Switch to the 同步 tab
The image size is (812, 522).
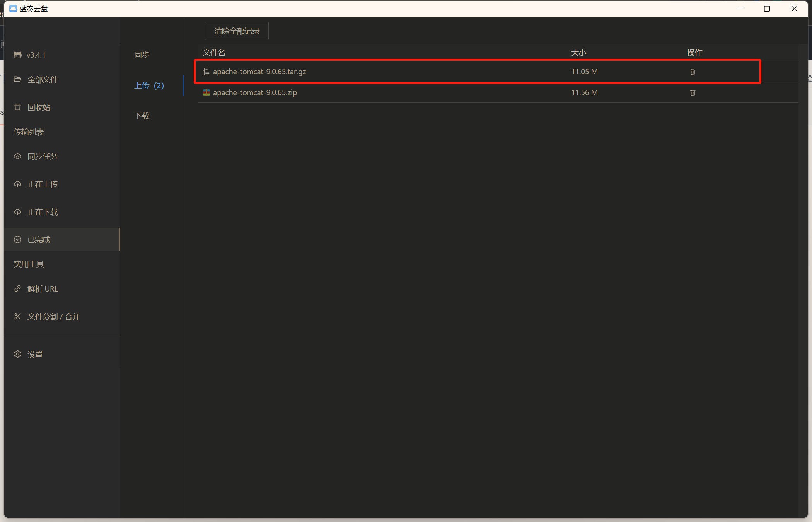(x=142, y=55)
